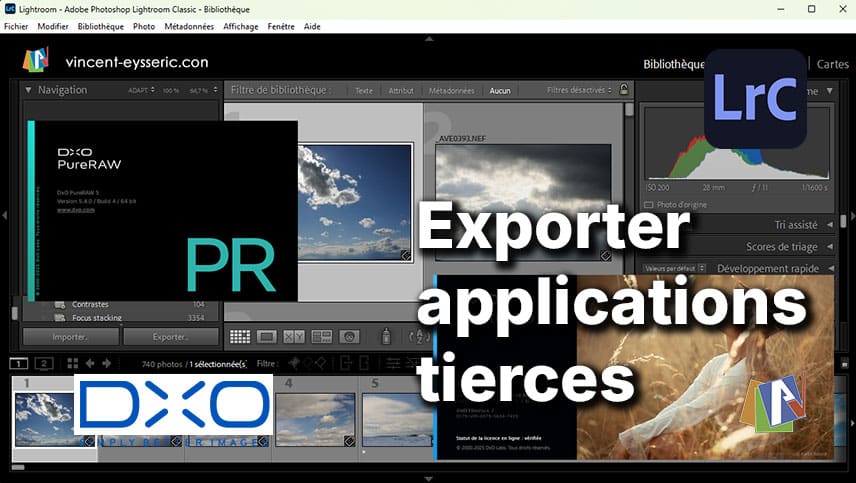Open the Photo menu
Viewport: 856px width, 483px height.
tap(144, 26)
